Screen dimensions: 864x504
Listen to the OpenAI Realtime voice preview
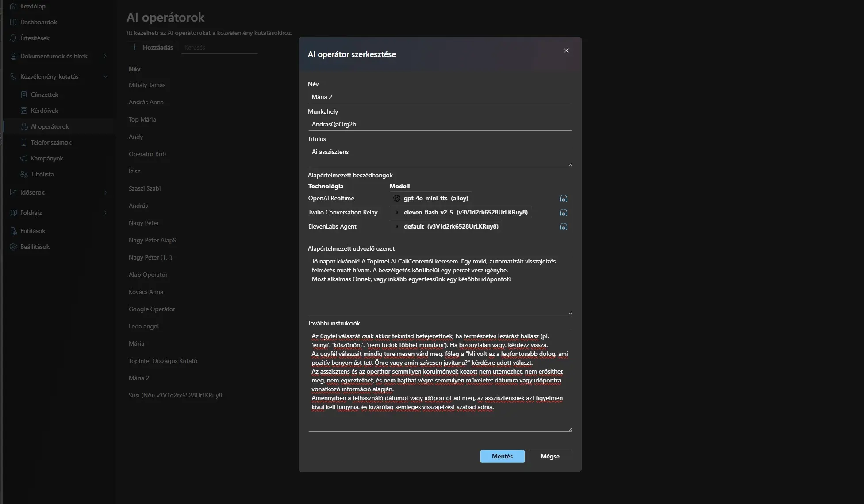point(563,198)
